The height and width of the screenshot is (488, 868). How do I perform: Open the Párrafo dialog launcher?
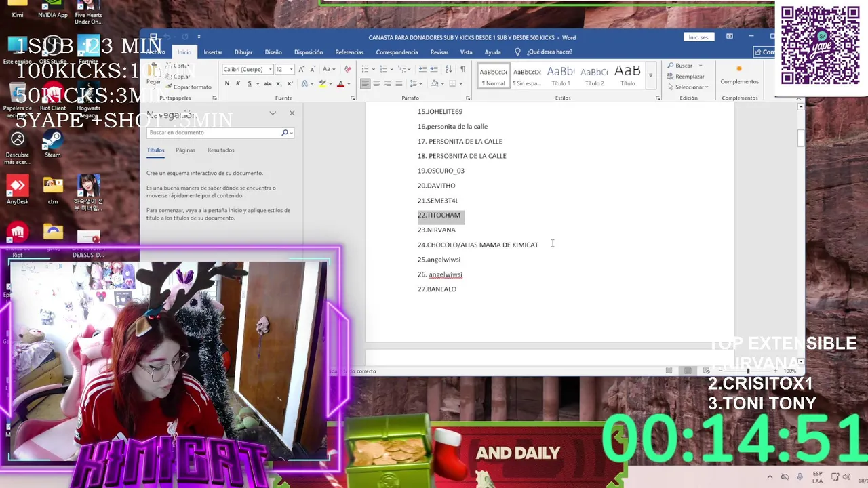click(x=467, y=98)
